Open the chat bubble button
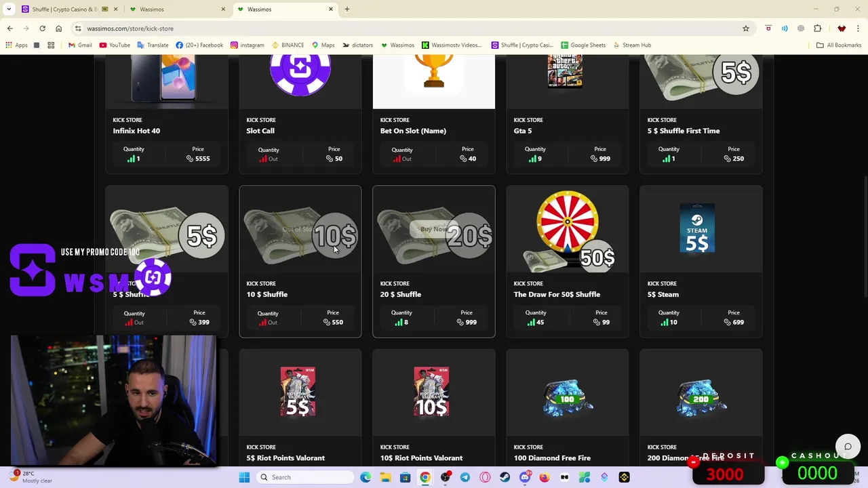 [x=848, y=447]
